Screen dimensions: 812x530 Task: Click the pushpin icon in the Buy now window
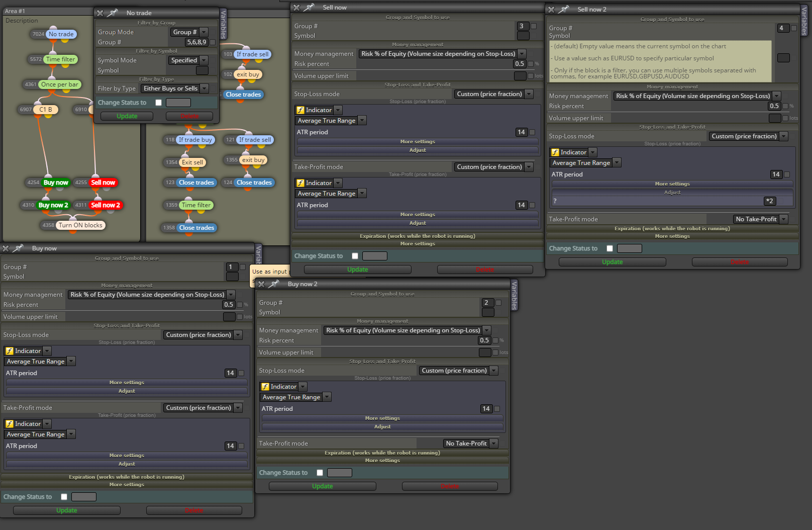point(18,248)
